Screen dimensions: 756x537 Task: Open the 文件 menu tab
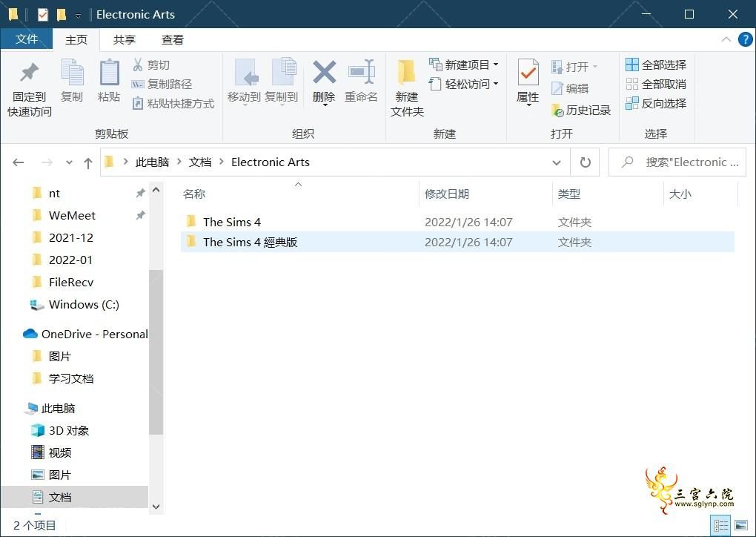(27, 39)
